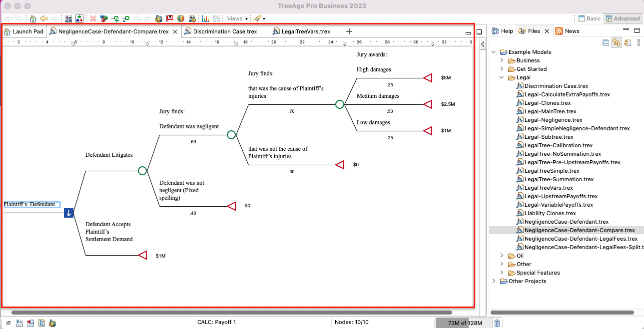Collapse the Legal folder
Viewport: 644px width, 329px height.
(x=502, y=77)
